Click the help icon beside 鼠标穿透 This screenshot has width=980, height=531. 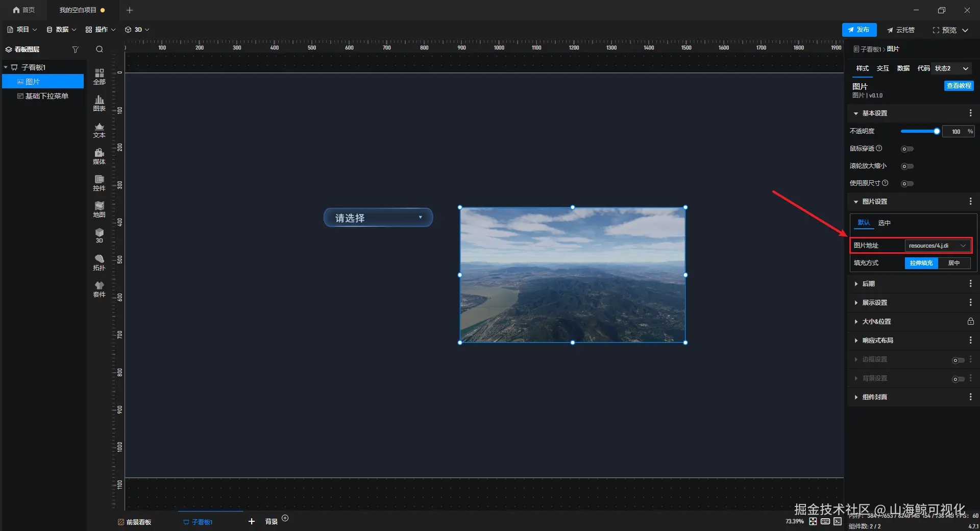[879, 148]
